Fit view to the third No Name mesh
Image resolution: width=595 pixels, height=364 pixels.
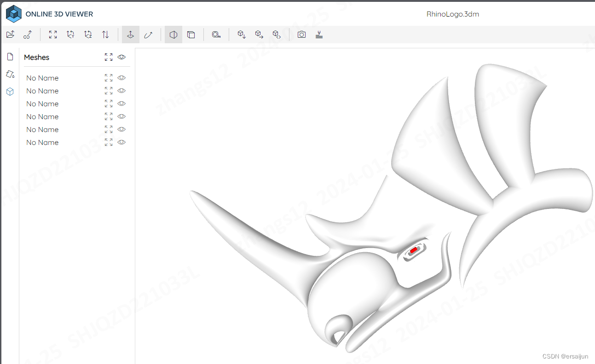(108, 104)
